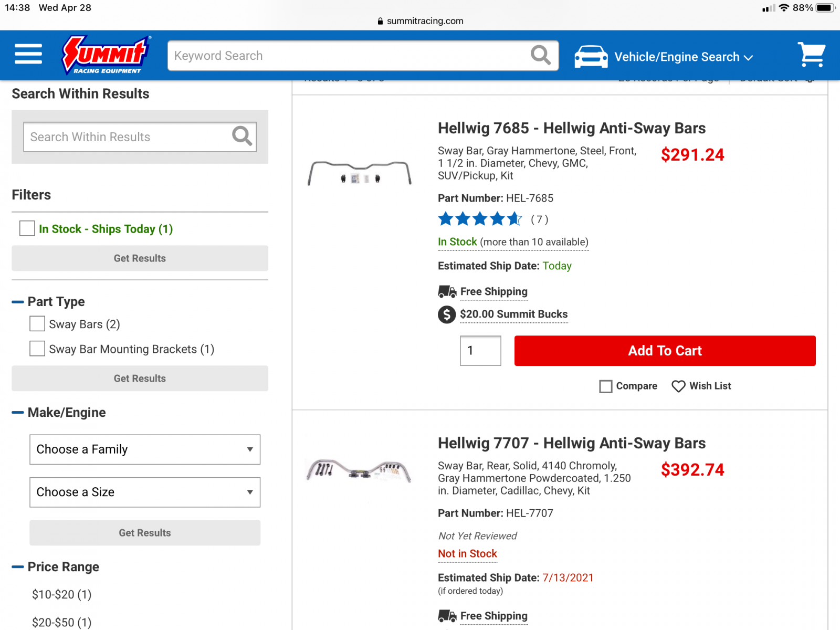This screenshot has height=630, width=840.
Task: Open the hamburger navigation menu
Action: pos(28,54)
